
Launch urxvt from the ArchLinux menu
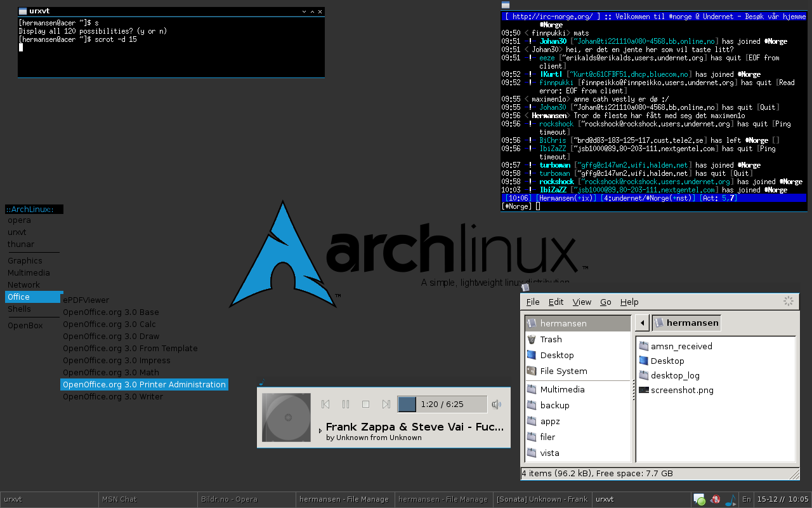click(34, 232)
